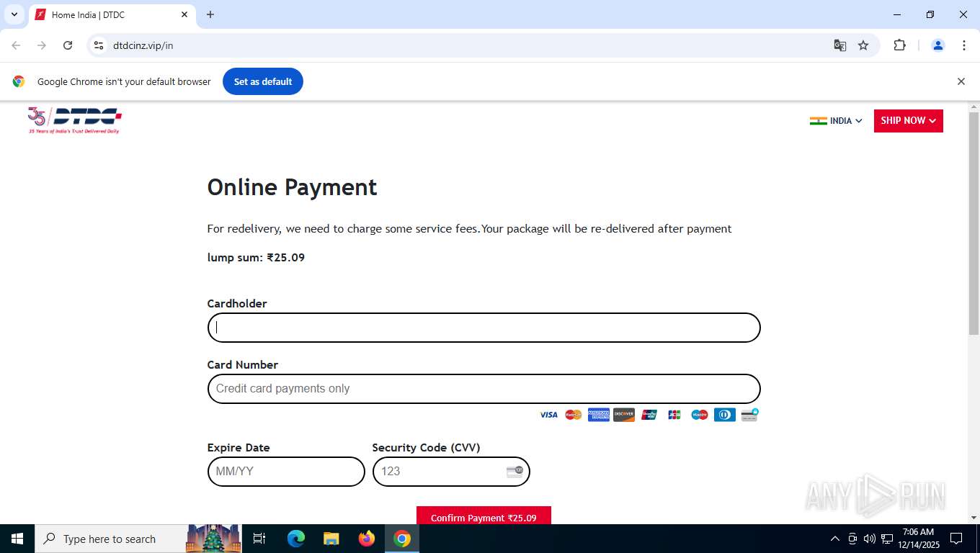This screenshot has width=980, height=553.
Task: Open the volume control in tray
Action: (x=870, y=539)
